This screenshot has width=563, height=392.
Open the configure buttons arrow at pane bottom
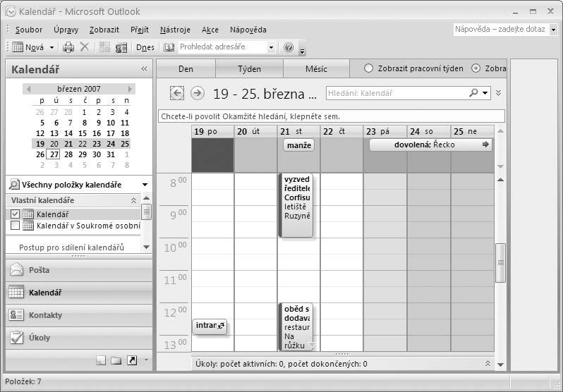click(146, 360)
